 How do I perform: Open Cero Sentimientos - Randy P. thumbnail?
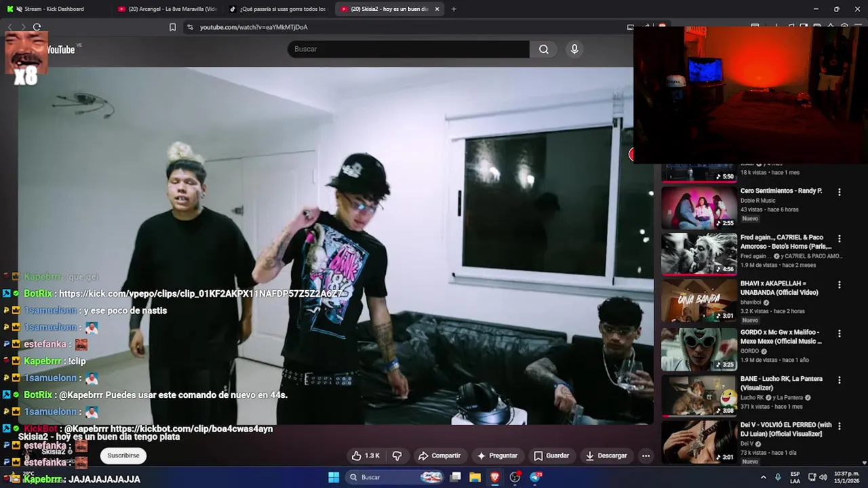pos(699,207)
